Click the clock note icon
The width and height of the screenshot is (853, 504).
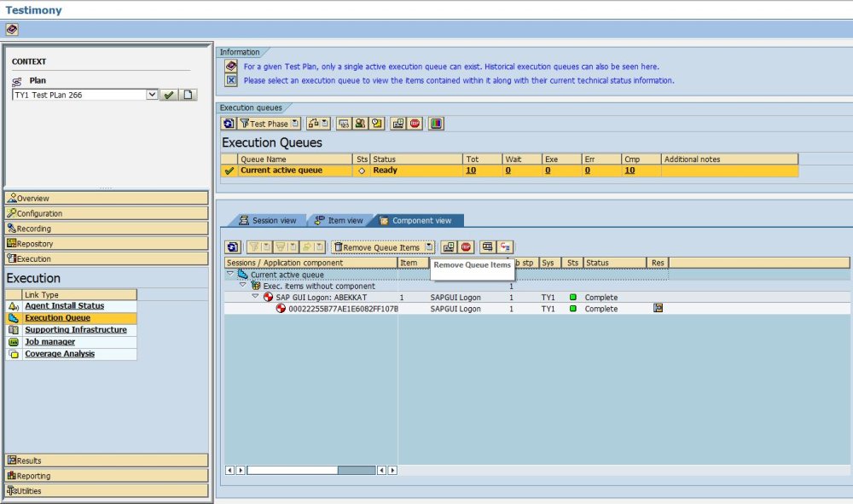coord(377,124)
